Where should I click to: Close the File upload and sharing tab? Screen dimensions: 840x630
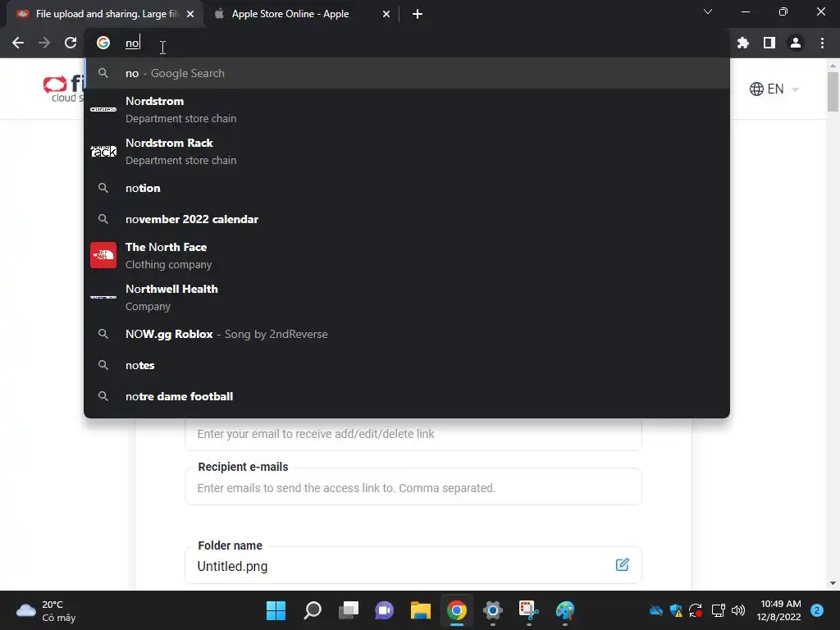tap(190, 14)
